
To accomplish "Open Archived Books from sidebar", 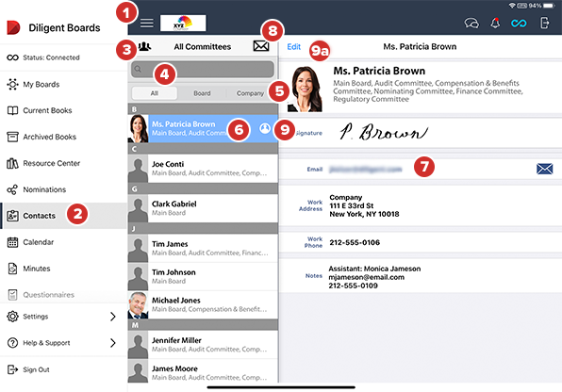I will pyautogui.click(x=64, y=137).
